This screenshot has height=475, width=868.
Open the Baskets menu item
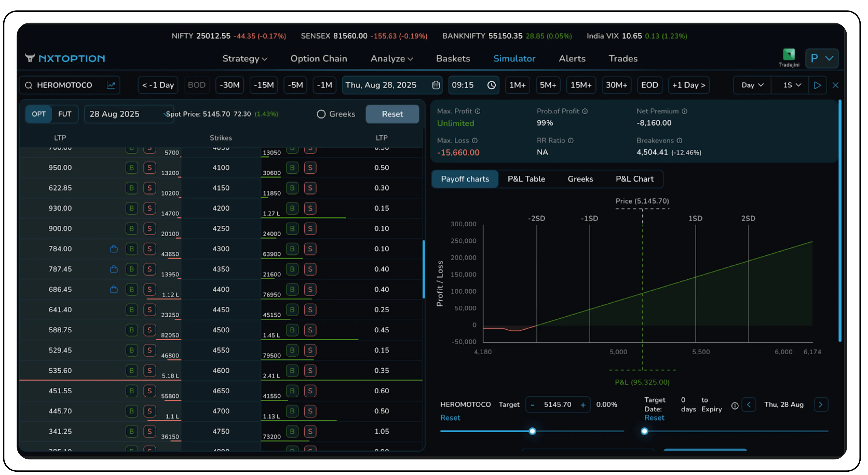tap(453, 58)
